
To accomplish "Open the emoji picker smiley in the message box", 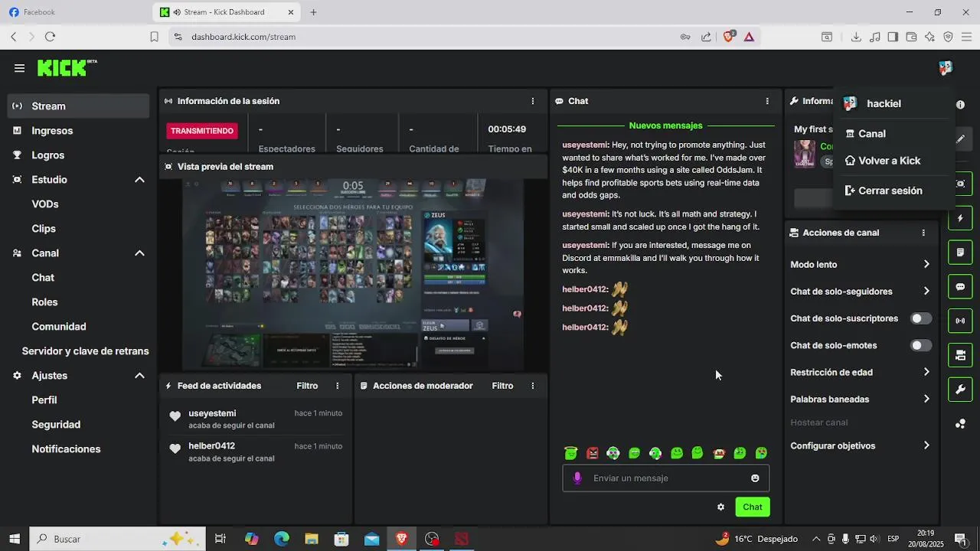I will point(755,478).
